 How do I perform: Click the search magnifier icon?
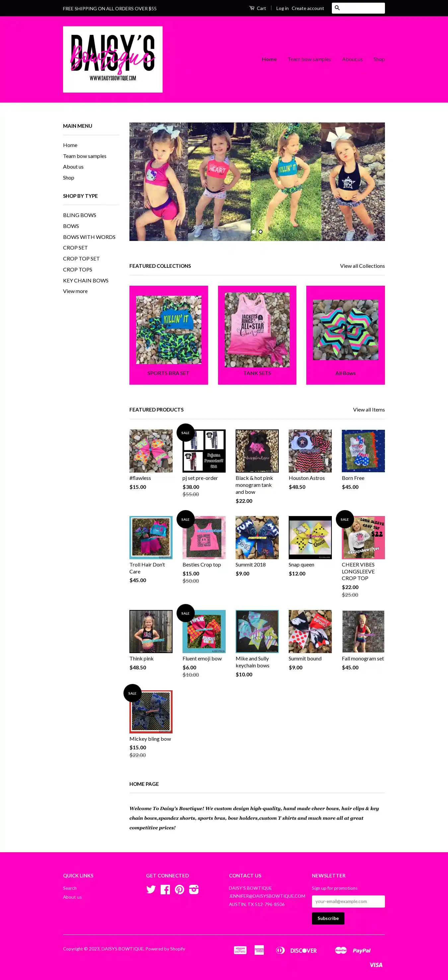coord(337,8)
